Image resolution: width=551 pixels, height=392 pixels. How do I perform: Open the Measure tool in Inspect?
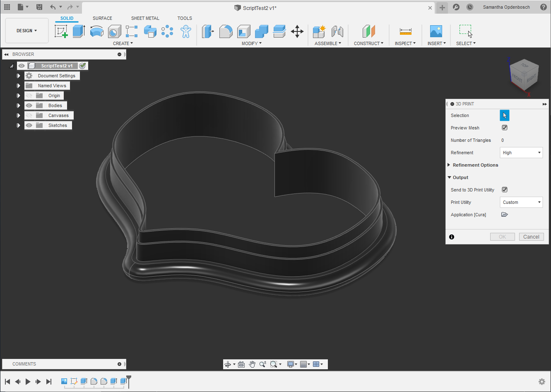tap(405, 31)
